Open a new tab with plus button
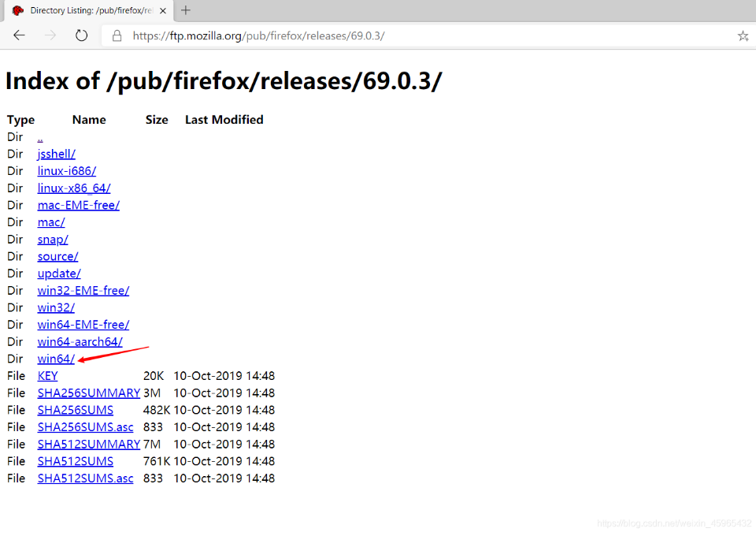Viewport: 756px width, 536px height. click(x=186, y=10)
